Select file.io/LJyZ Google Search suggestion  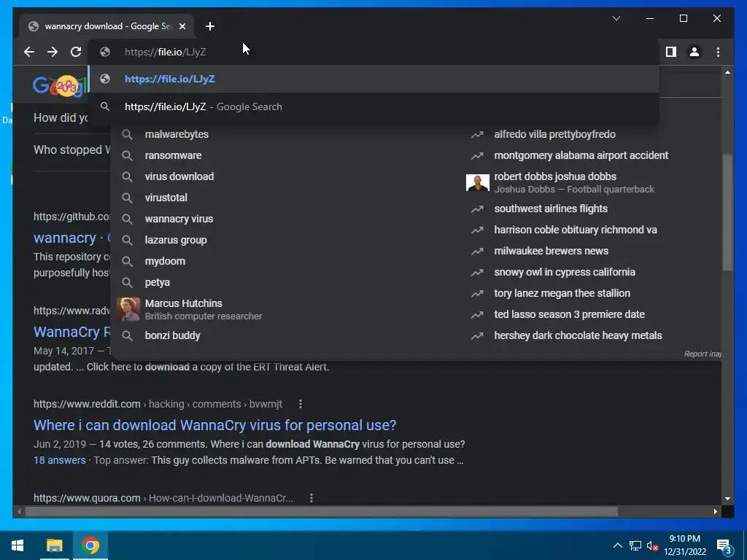tap(373, 106)
